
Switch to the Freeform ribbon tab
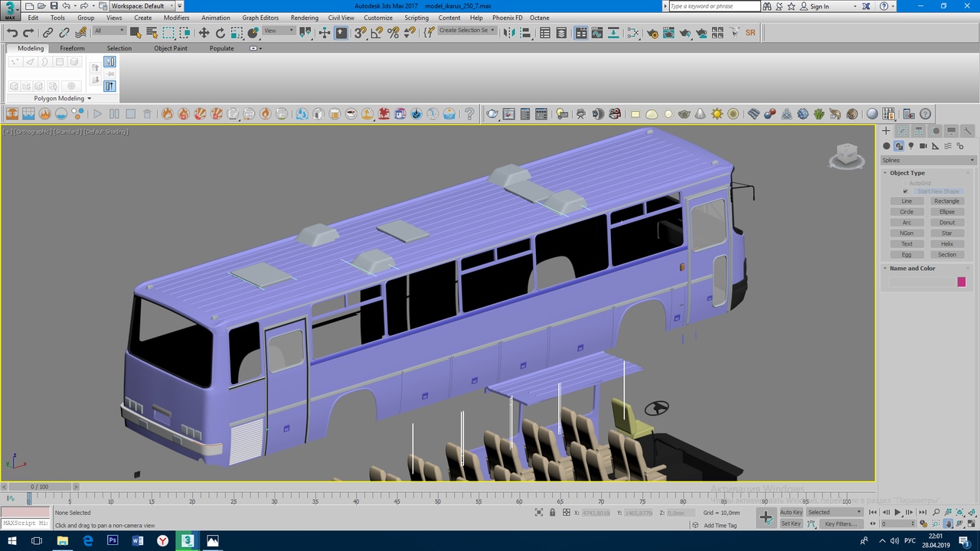click(x=72, y=48)
